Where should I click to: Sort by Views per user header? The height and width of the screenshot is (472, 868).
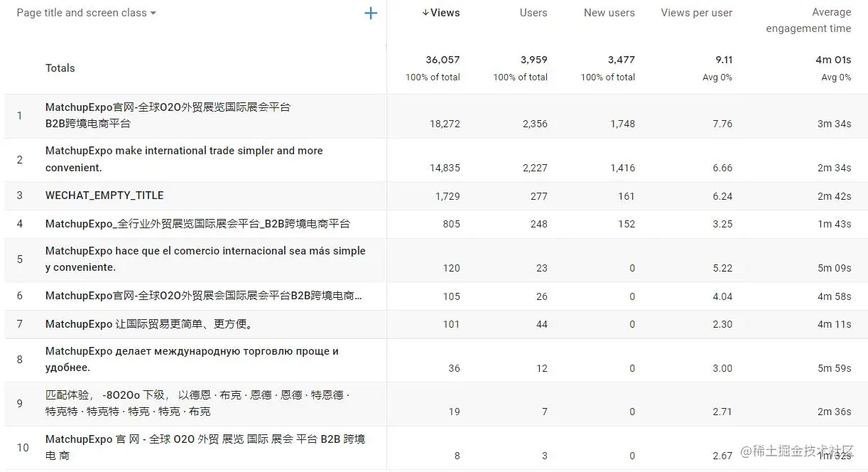(696, 13)
